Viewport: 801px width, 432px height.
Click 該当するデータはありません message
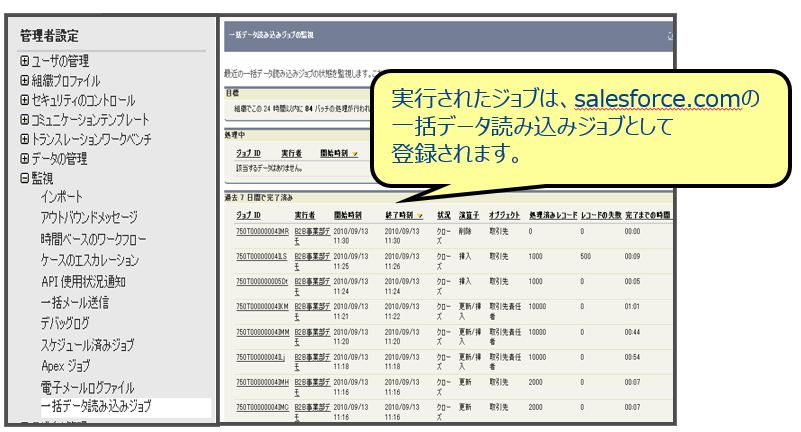pyautogui.click(x=269, y=168)
